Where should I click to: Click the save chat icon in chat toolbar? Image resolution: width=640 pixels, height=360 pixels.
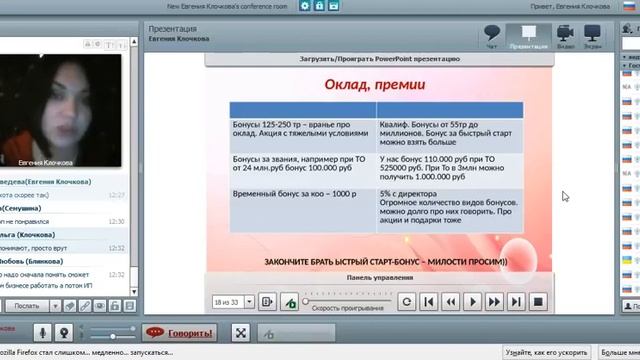coord(130,306)
